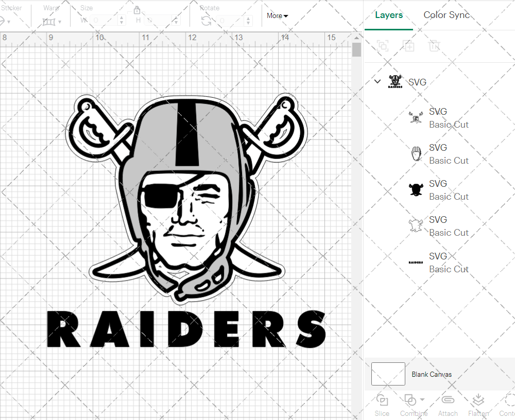Viewport: 515px width, 420px height.
Task: Click the Contour tool
Action: pos(507,406)
